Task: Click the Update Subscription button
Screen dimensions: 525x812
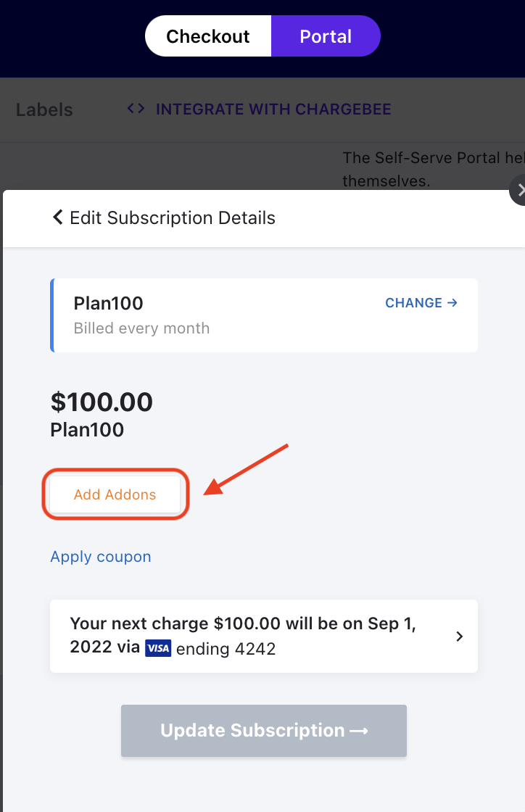Action: [x=264, y=730]
